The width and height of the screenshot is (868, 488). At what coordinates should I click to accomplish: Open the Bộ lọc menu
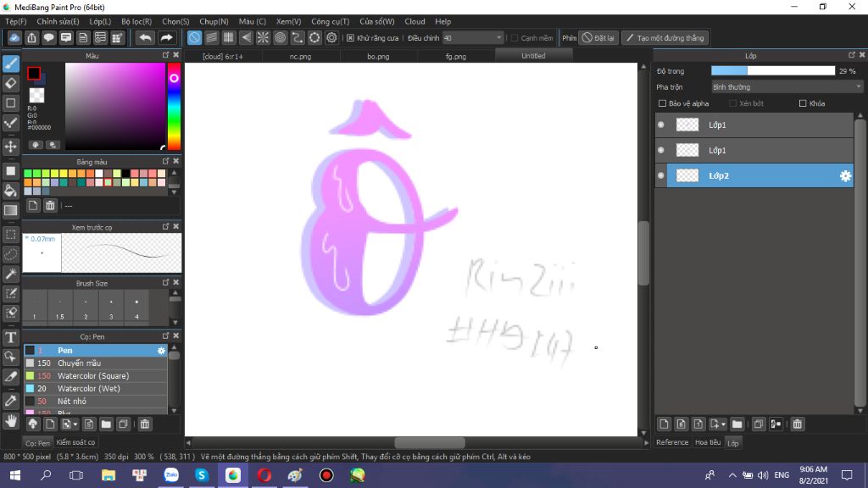click(x=136, y=21)
